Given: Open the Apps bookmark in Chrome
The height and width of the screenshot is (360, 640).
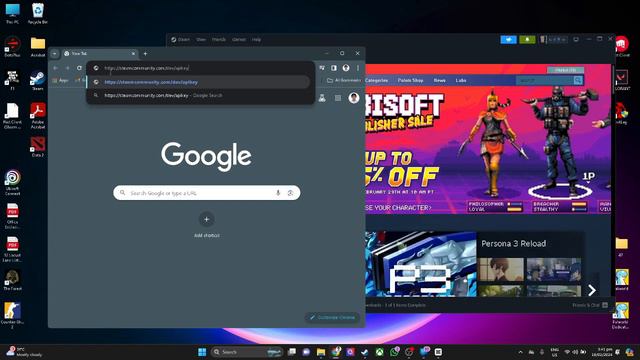Looking at the screenshot, I should coord(61,80).
